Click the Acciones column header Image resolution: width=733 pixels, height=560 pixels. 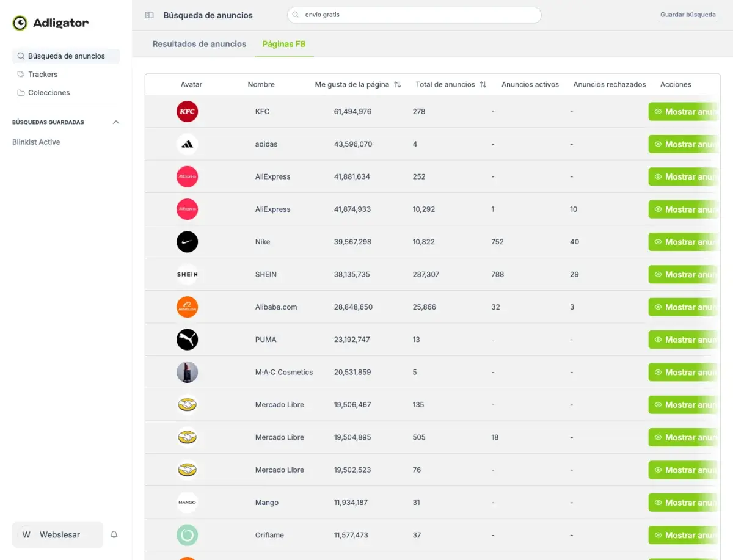[676, 85]
